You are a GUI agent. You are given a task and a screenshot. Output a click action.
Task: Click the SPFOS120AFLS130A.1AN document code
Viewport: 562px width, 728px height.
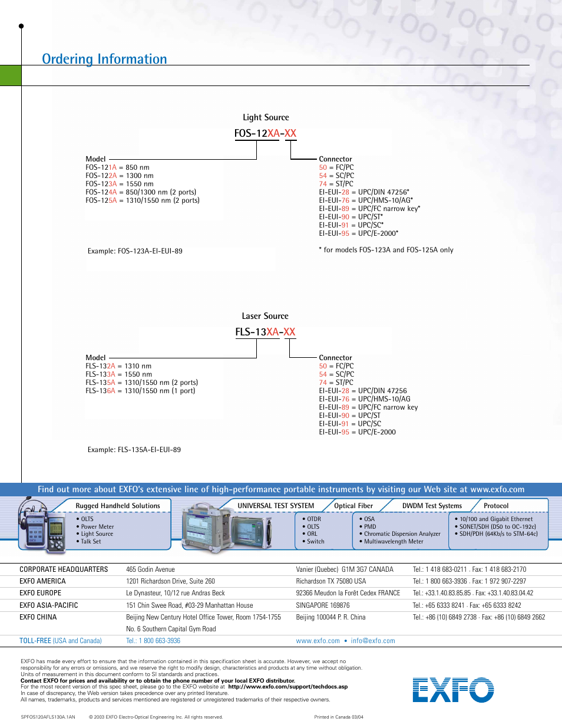click(48, 717)
